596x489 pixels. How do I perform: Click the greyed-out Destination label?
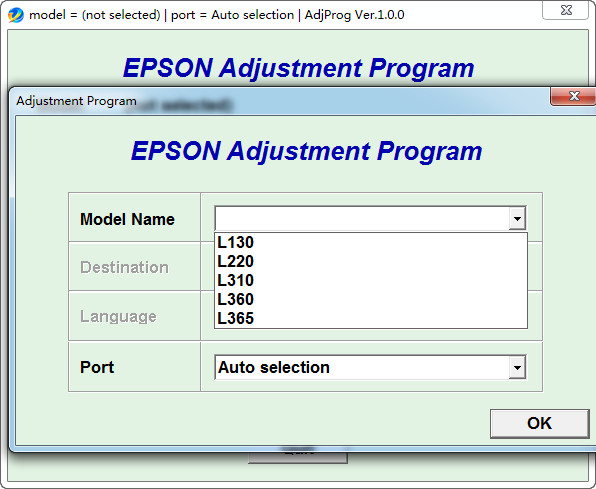[x=124, y=267]
